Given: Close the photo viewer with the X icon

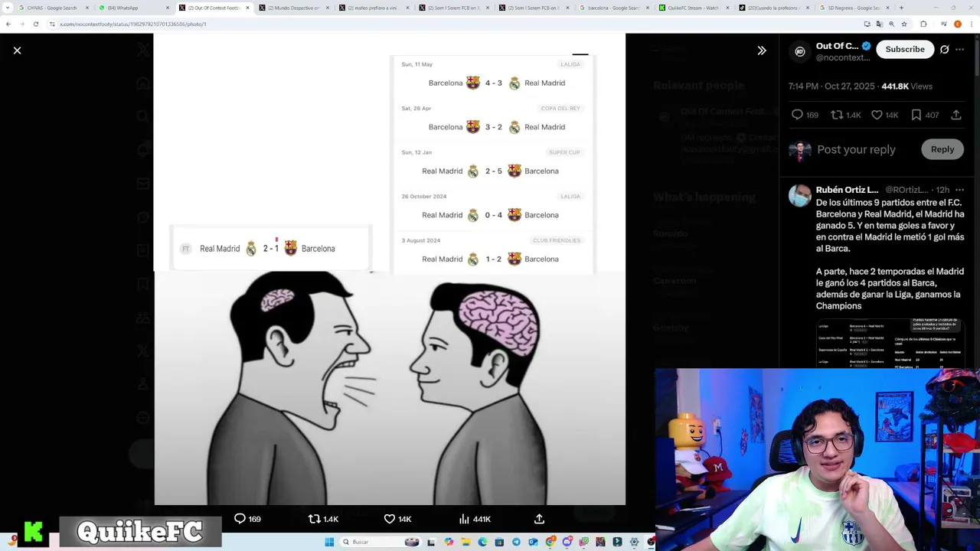Looking at the screenshot, I should pos(17,51).
